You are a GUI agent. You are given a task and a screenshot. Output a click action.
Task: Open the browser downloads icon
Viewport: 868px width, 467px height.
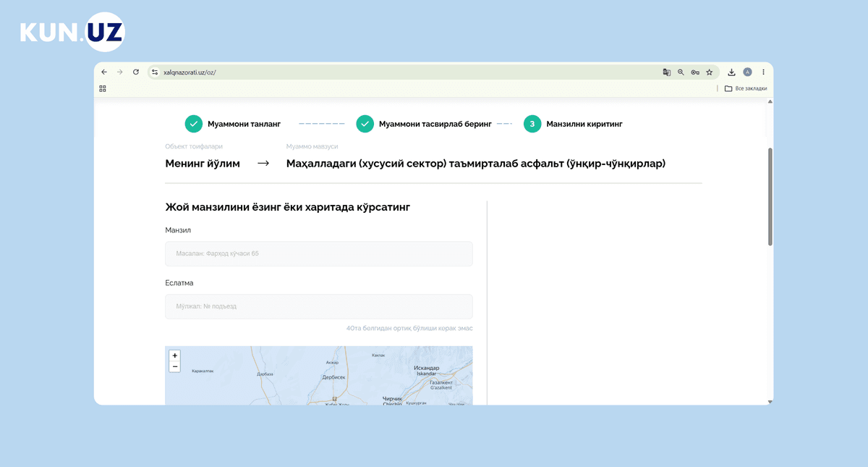732,72
